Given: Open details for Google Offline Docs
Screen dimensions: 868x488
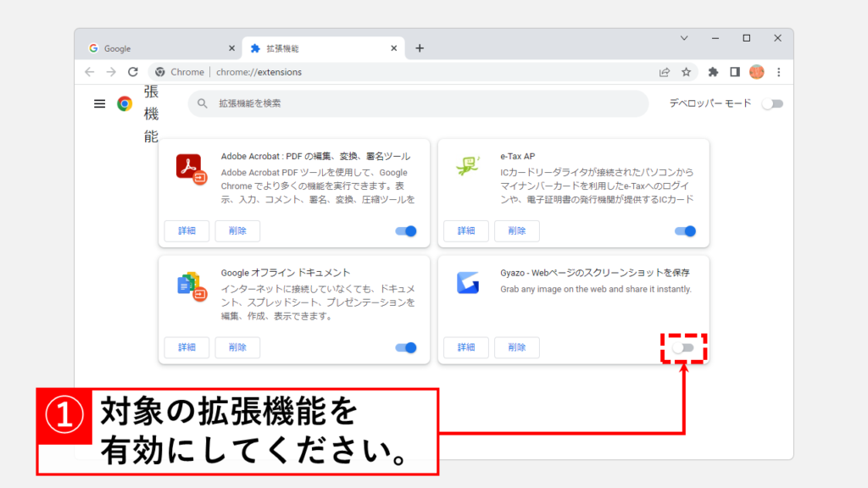Looking at the screenshot, I should pyautogui.click(x=186, y=347).
